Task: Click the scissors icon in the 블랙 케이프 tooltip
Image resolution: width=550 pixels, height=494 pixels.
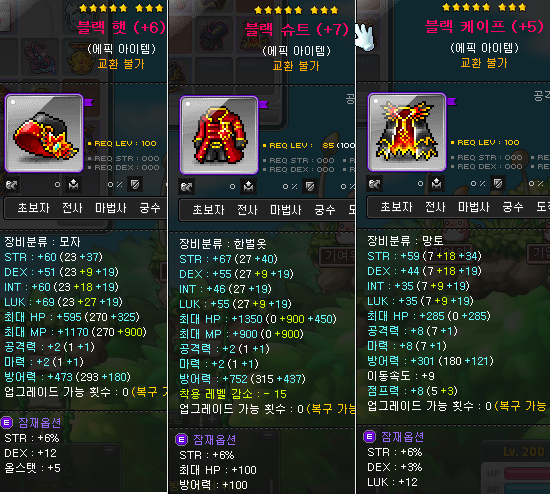Action: tap(375, 184)
